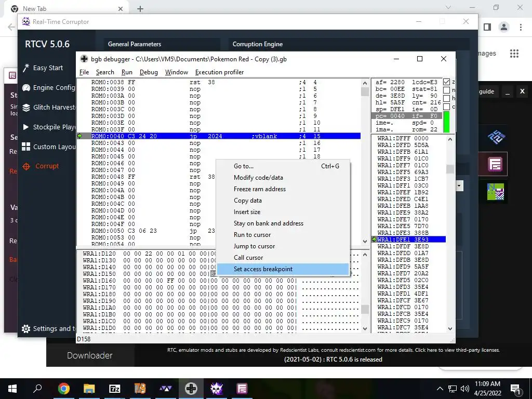
Task: Click the guide button in launcher
Action: click(x=486, y=91)
